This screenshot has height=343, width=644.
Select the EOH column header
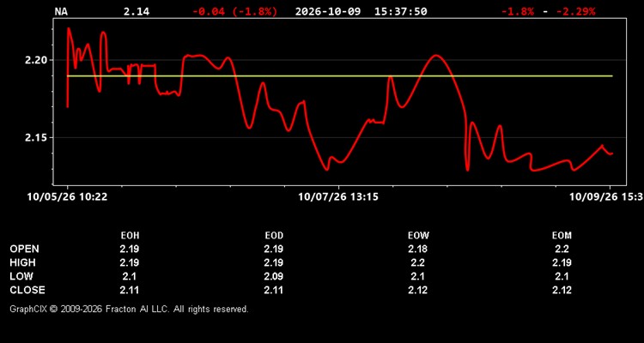[x=130, y=236]
